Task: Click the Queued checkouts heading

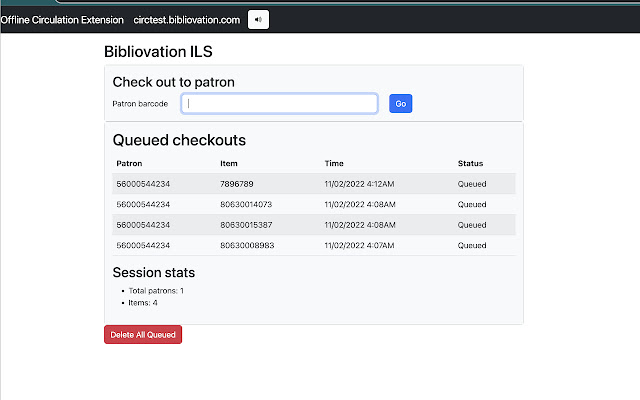Action: pyautogui.click(x=179, y=140)
